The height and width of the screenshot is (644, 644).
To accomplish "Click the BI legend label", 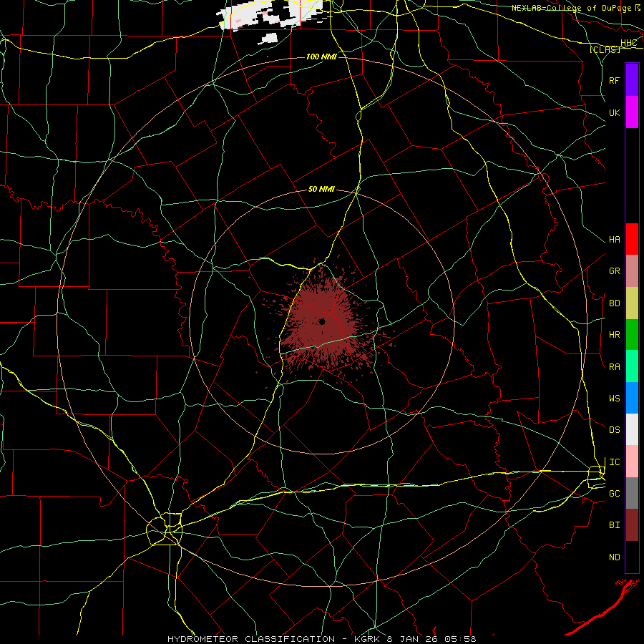I will pyautogui.click(x=614, y=525).
